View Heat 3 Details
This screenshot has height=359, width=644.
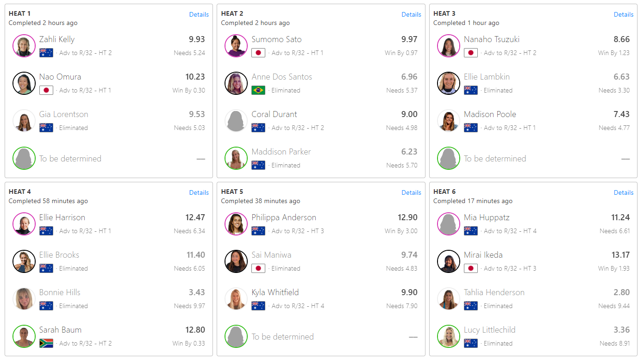pos(623,14)
